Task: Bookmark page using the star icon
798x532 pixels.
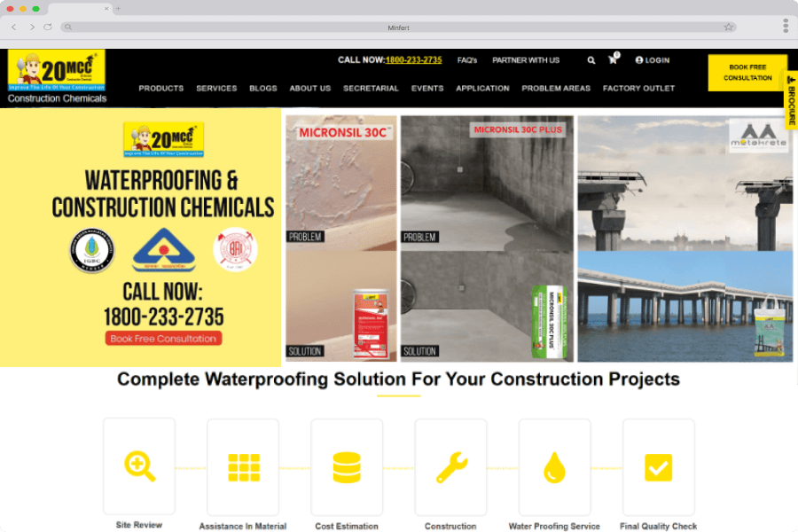Action: (728, 27)
